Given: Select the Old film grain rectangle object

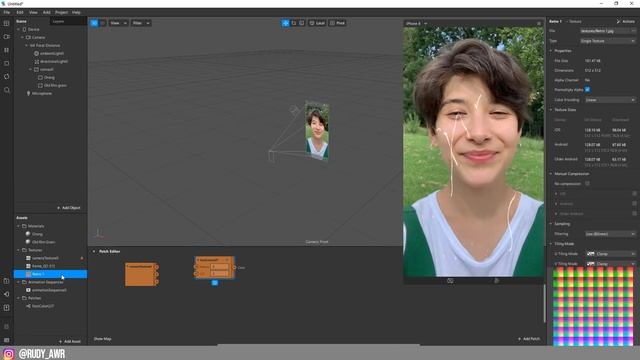Looking at the screenshot, I should [x=55, y=85].
